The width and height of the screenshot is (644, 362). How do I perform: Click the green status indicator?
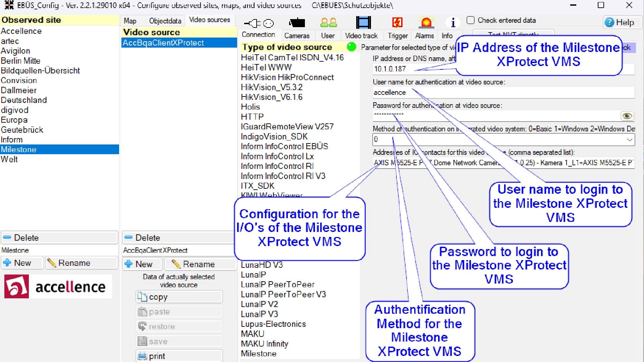point(351,47)
